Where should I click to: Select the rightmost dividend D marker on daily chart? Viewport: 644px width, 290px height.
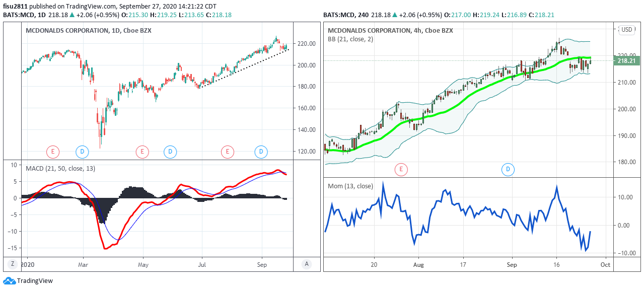tap(261, 151)
